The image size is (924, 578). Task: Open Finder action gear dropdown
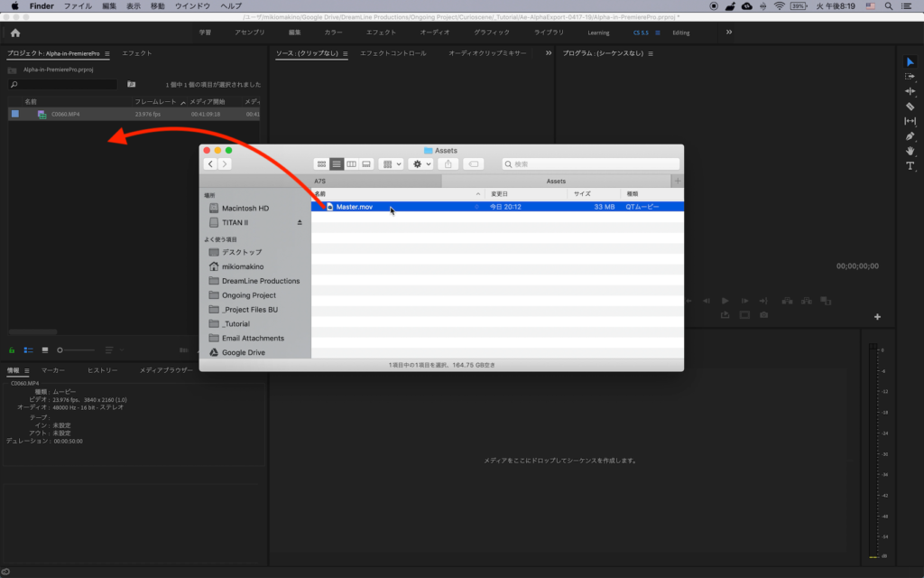(x=421, y=164)
